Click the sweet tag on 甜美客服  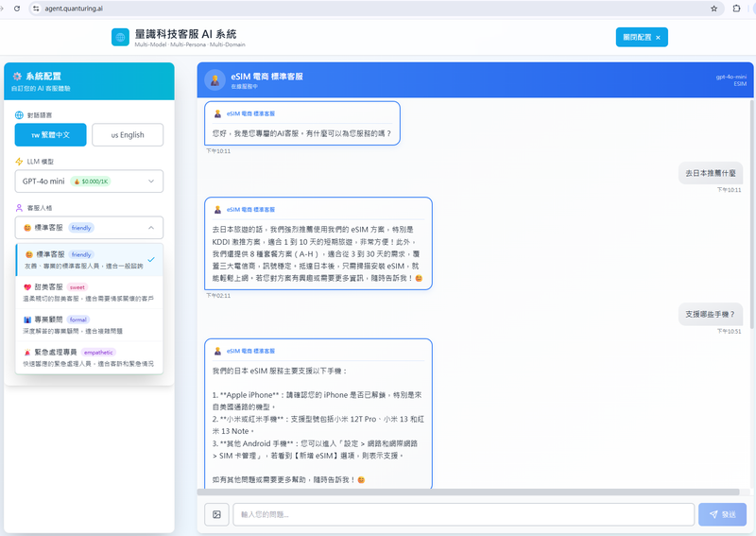(x=77, y=287)
